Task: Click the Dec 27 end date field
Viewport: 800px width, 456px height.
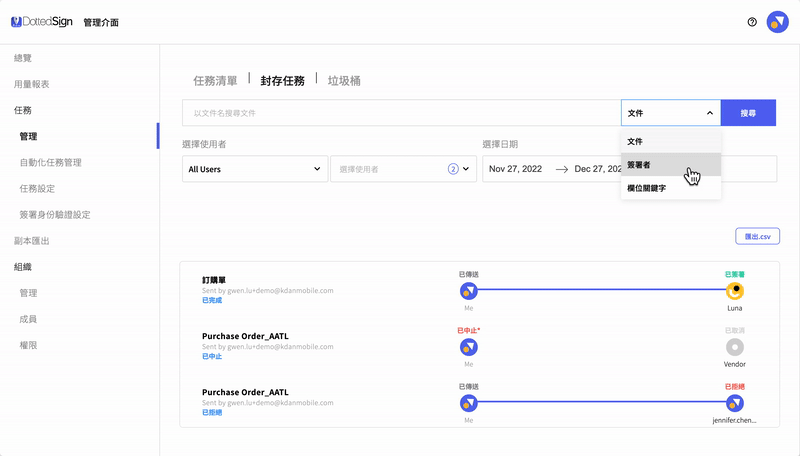Action: click(598, 169)
